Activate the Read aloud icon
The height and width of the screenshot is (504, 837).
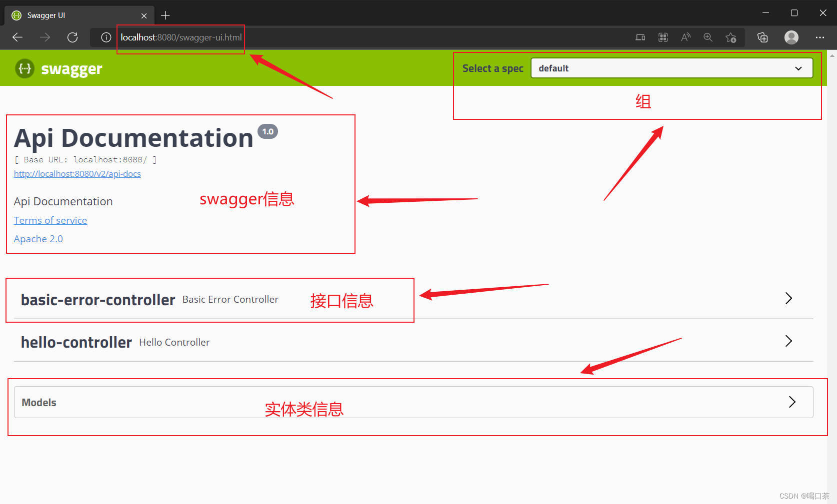point(685,37)
